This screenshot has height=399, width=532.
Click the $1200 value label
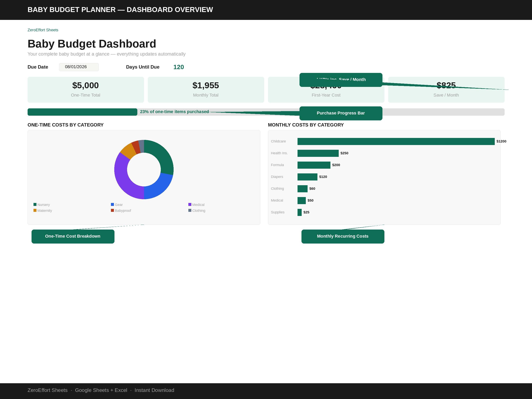click(x=501, y=141)
